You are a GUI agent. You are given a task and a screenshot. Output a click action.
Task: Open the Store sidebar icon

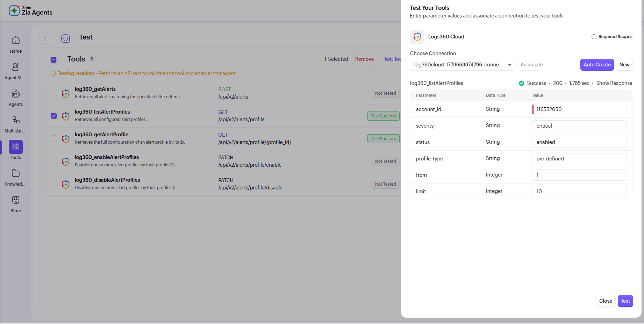pos(16,200)
